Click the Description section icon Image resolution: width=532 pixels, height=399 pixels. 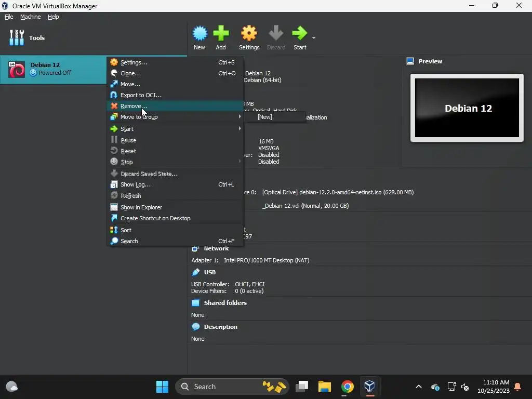(196, 327)
